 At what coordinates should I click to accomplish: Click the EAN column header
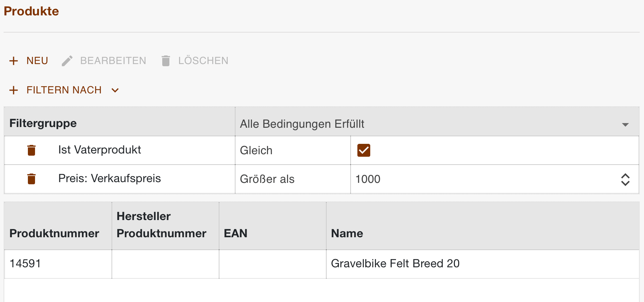(x=236, y=233)
